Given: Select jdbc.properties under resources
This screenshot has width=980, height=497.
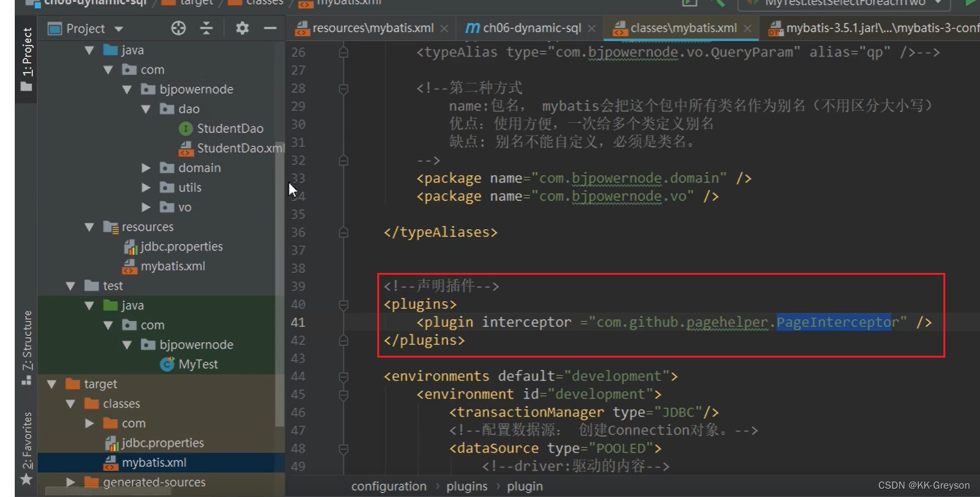Looking at the screenshot, I should click(181, 247).
